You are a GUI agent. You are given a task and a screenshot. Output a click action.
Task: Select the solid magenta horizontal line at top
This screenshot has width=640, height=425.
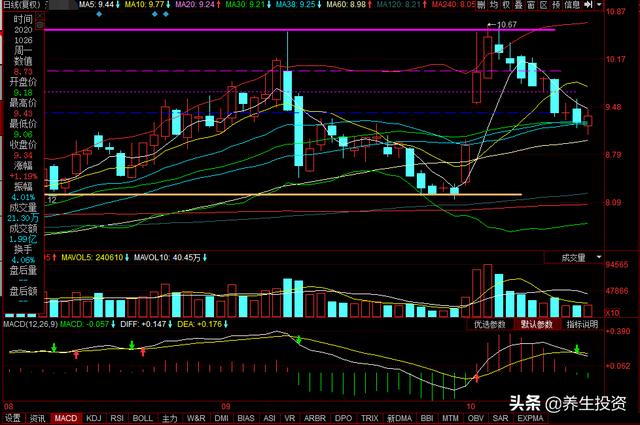click(x=300, y=30)
